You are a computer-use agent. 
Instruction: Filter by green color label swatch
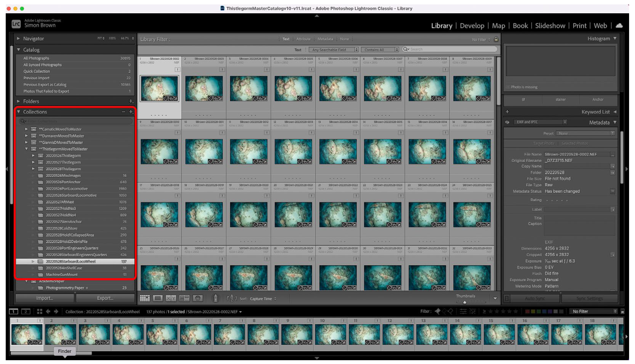point(539,312)
